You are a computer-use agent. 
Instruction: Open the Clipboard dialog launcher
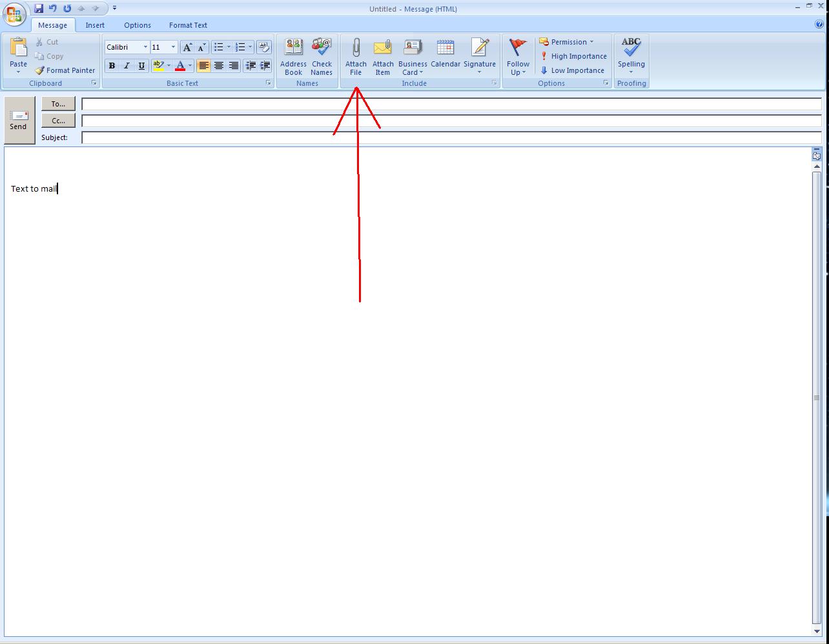[x=94, y=83]
